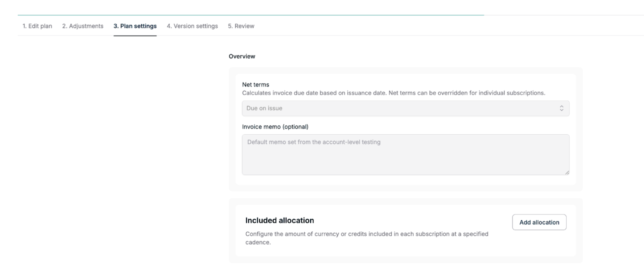The width and height of the screenshot is (644, 278).
Task: Click the Overview section heading
Action: (242, 56)
